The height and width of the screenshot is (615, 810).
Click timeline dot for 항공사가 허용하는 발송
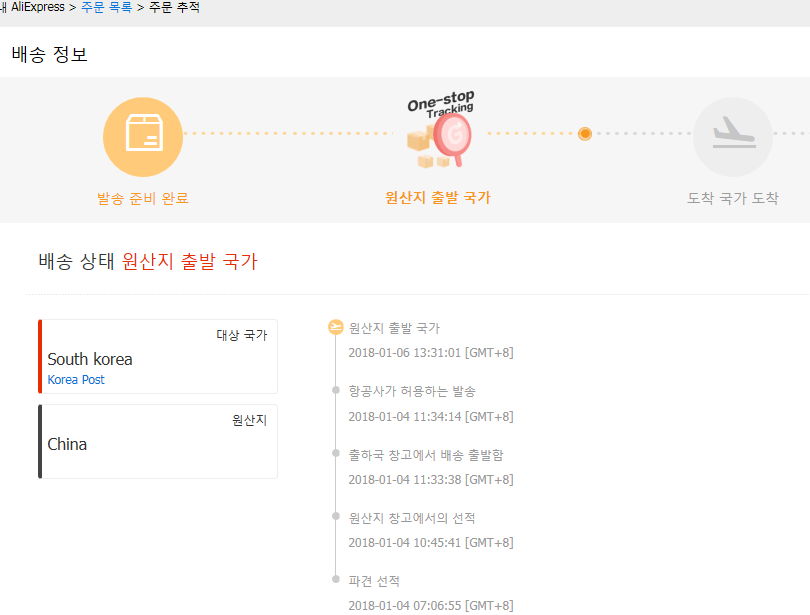[x=335, y=391]
